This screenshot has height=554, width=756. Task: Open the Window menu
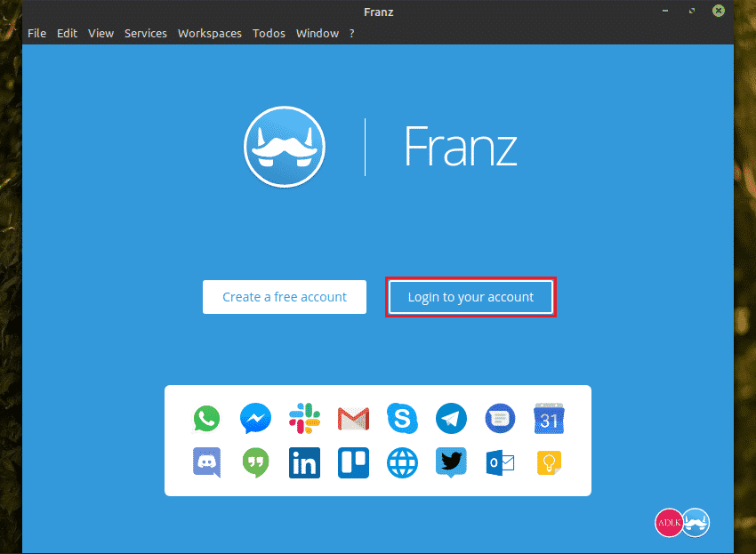tap(318, 33)
